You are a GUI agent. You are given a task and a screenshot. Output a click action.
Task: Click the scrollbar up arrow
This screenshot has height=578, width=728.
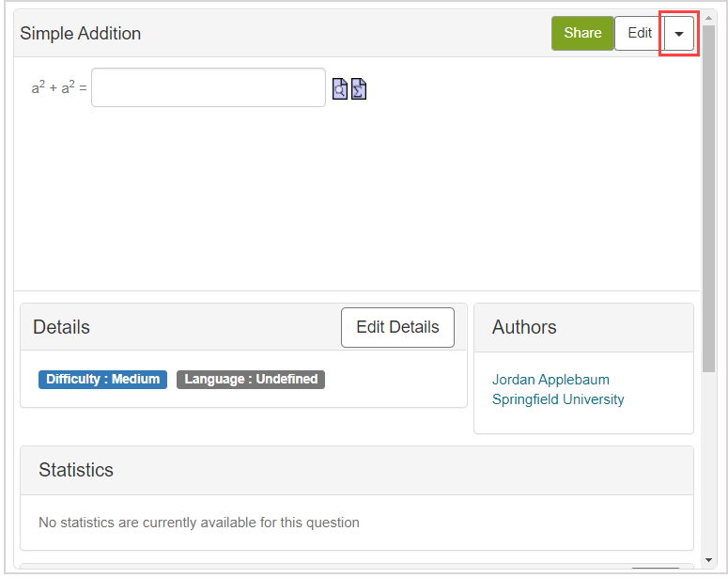[708, 17]
